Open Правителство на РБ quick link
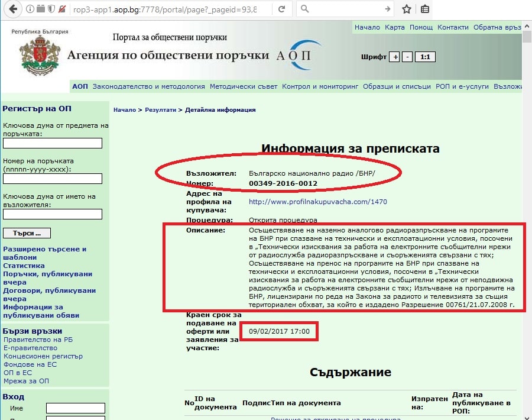Image resolution: width=532 pixels, height=420 pixels. tap(38, 340)
